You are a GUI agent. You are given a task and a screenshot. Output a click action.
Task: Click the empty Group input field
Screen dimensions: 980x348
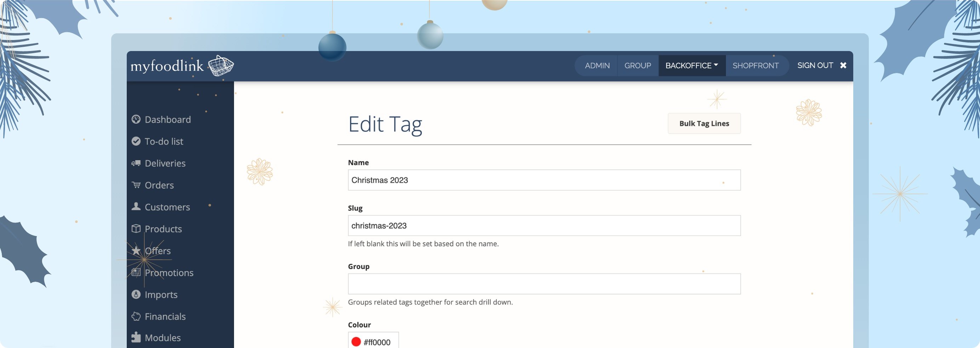544,284
